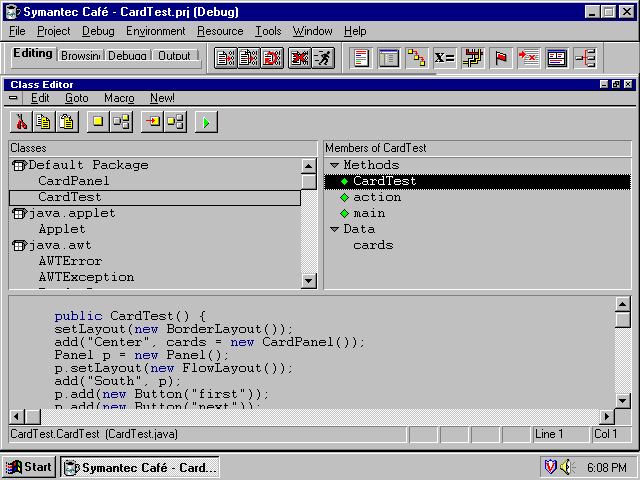The height and width of the screenshot is (480, 640).
Task: Open the Debug menu
Action: [x=98, y=31]
